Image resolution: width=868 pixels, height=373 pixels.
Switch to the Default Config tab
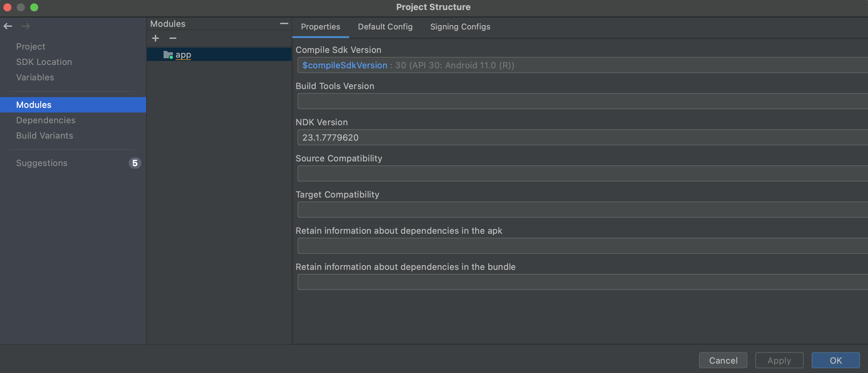(385, 27)
